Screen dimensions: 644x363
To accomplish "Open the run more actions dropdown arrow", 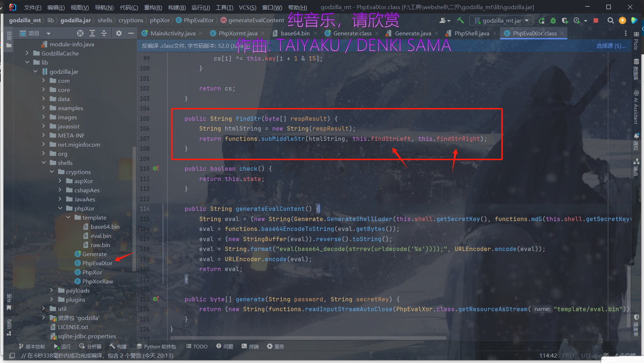I will [586, 21].
